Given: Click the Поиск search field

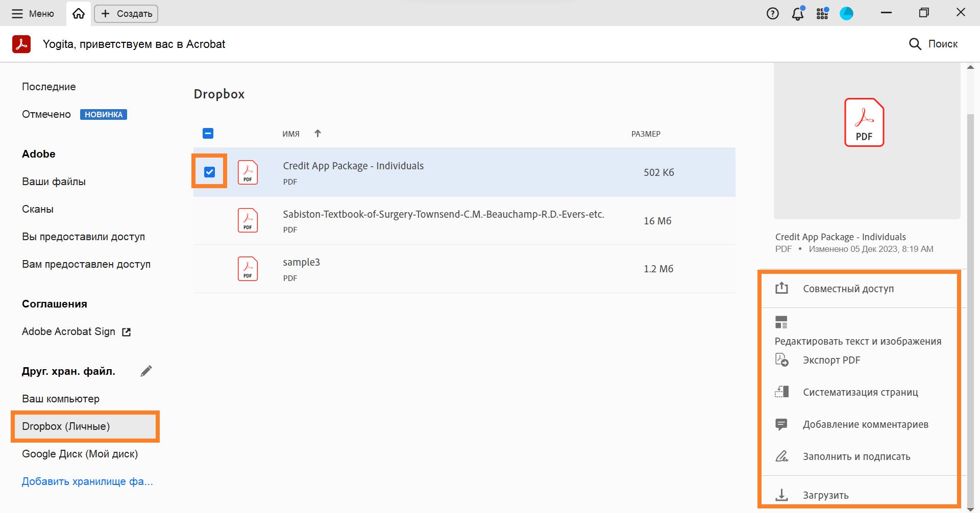Looking at the screenshot, I should click(933, 44).
